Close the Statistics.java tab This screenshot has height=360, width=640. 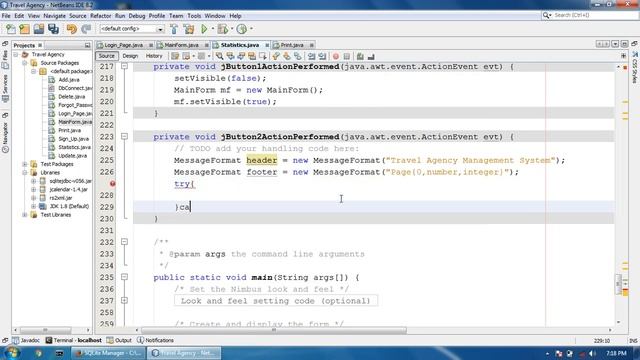(x=267, y=45)
